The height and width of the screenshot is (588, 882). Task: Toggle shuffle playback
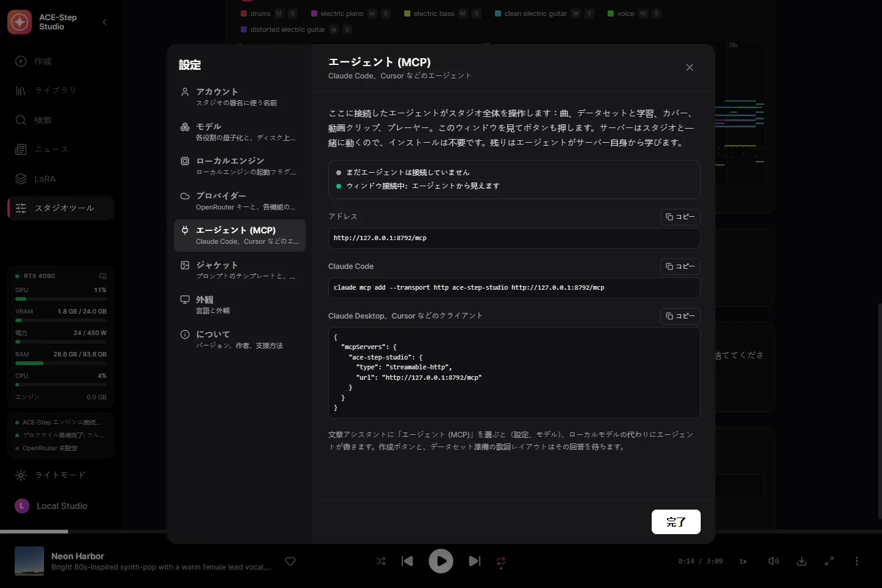point(381,561)
